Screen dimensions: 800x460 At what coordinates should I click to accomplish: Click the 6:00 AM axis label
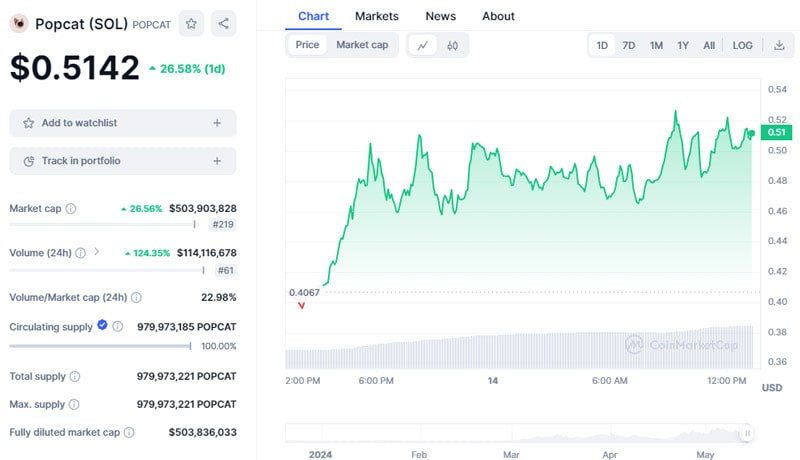click(x=610, y=381)
